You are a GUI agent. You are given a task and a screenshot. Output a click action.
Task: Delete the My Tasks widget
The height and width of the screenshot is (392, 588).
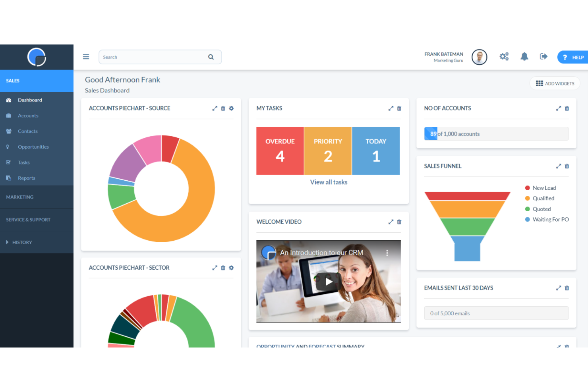click(399, 108)
